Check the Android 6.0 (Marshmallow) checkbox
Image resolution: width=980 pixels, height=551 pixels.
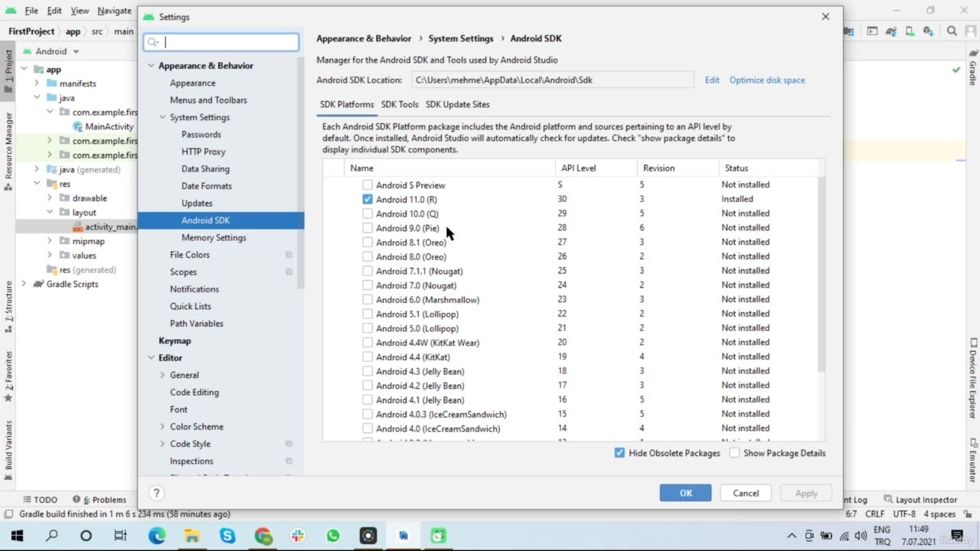click(x=367, y=299)
